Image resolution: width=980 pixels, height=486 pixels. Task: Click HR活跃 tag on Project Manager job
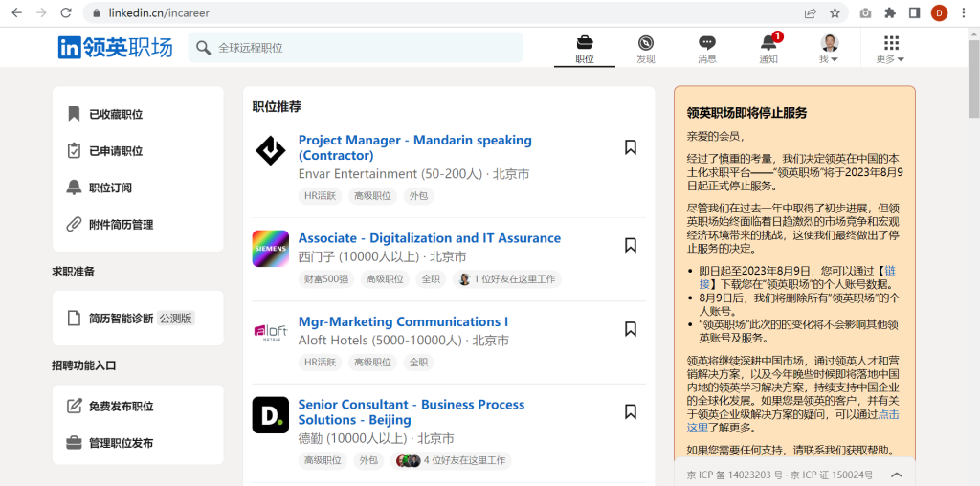320,196
